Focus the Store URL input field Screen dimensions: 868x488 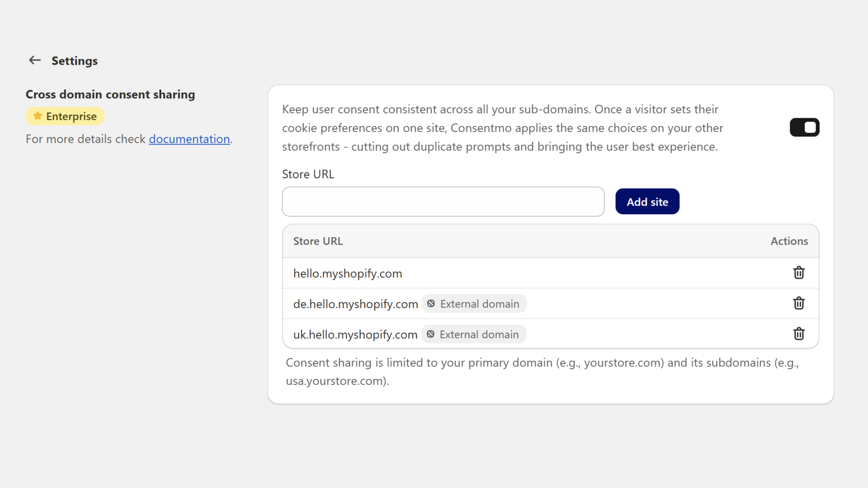(443, 201)
